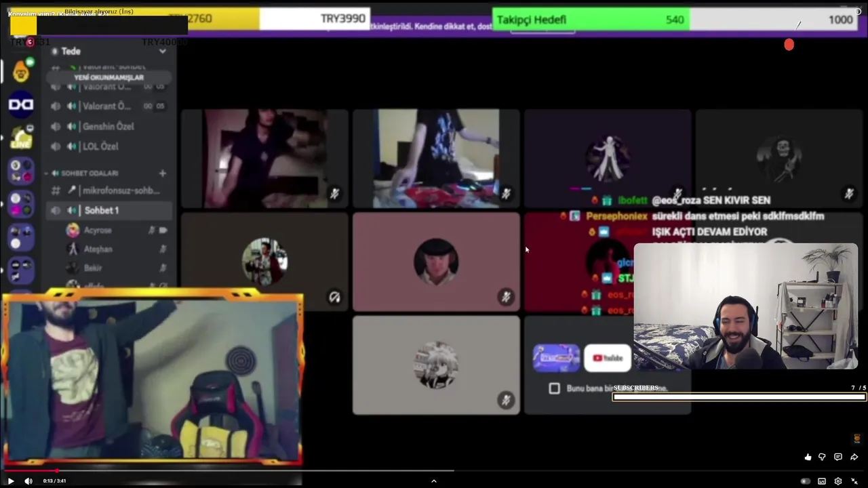Click the channel avatar above like button

tap(856, 439)
